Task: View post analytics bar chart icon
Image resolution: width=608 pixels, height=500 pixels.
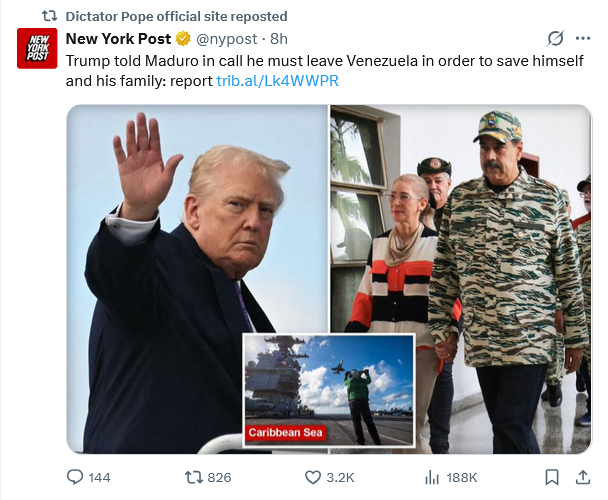Action: pos(432,477)
